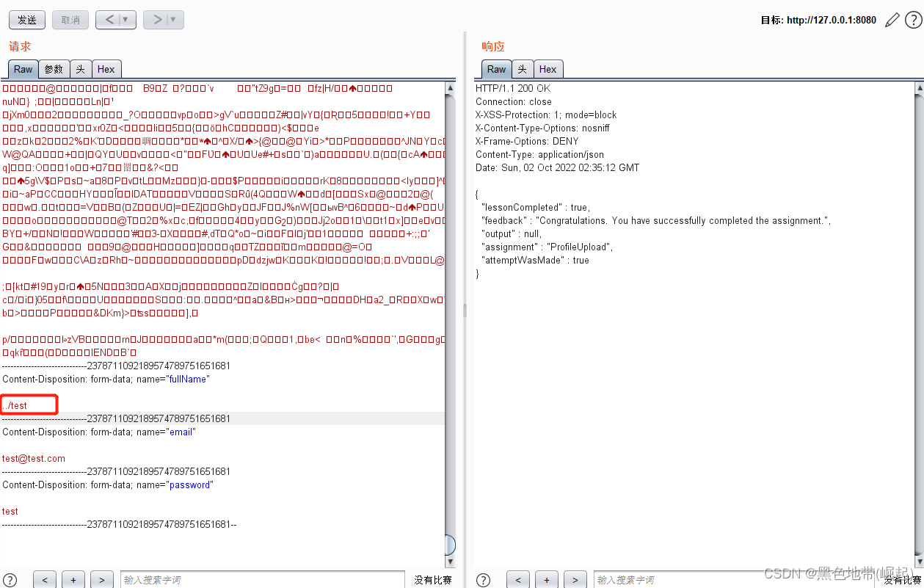924x588 pixels.
Task: Click the plus icon in the response search bar
Action: [x=546, y=579]
